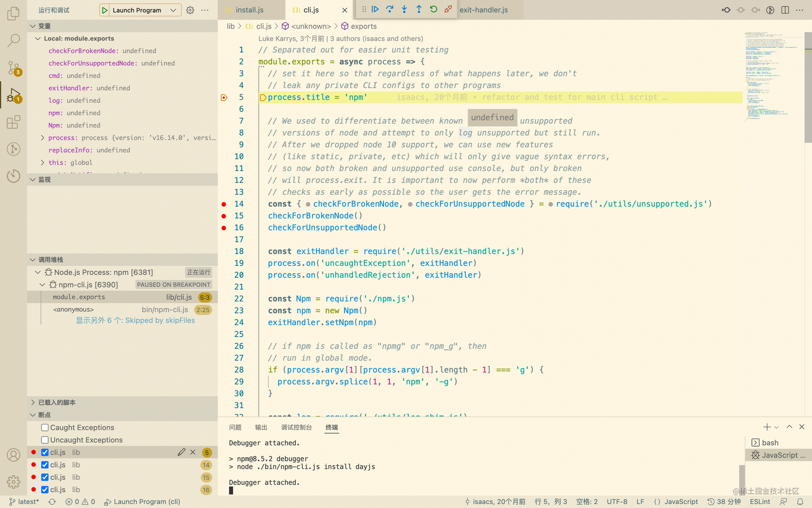812x508 pixels.
Task: Open launch.json via the gear icon
Action: pyautogui.click(x=190, y=10)
